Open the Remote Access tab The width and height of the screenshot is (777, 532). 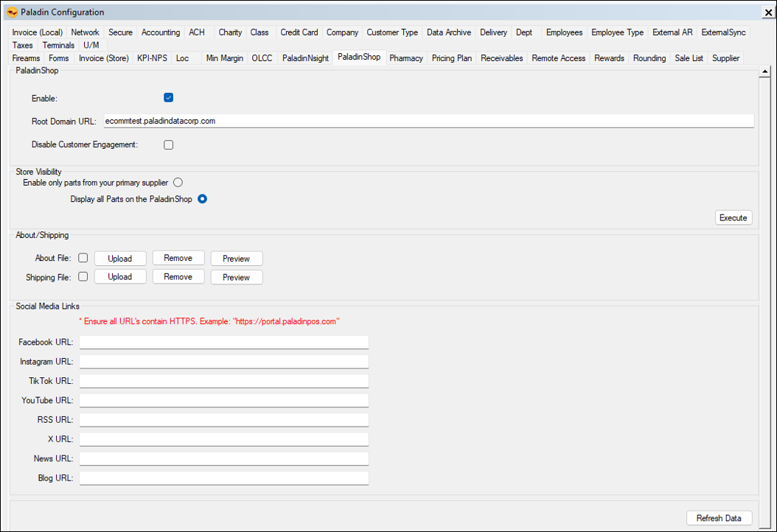559,58
